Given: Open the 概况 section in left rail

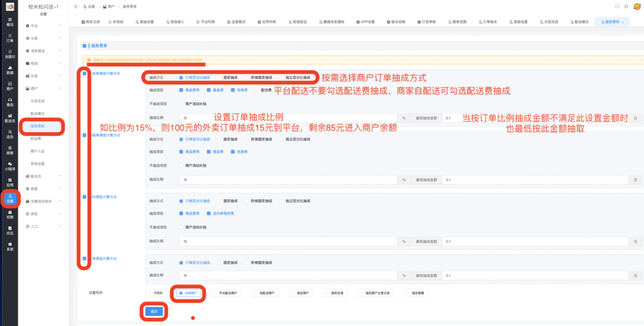Looking at the screenshot, I should pyautogui.click(x=10, y=22).
